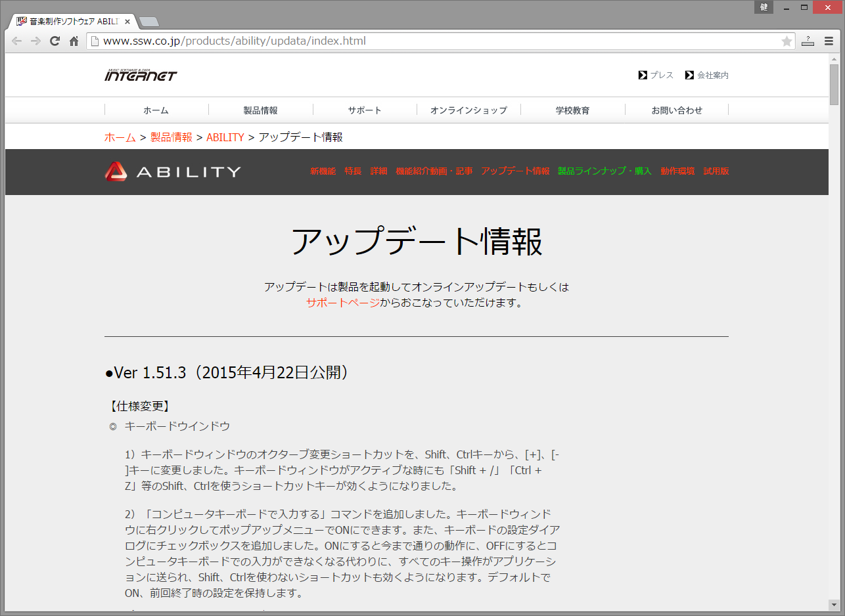This screenshot has height=616, width=845.
Task: Follow the red サポートページ link
Action: [342, 303]
